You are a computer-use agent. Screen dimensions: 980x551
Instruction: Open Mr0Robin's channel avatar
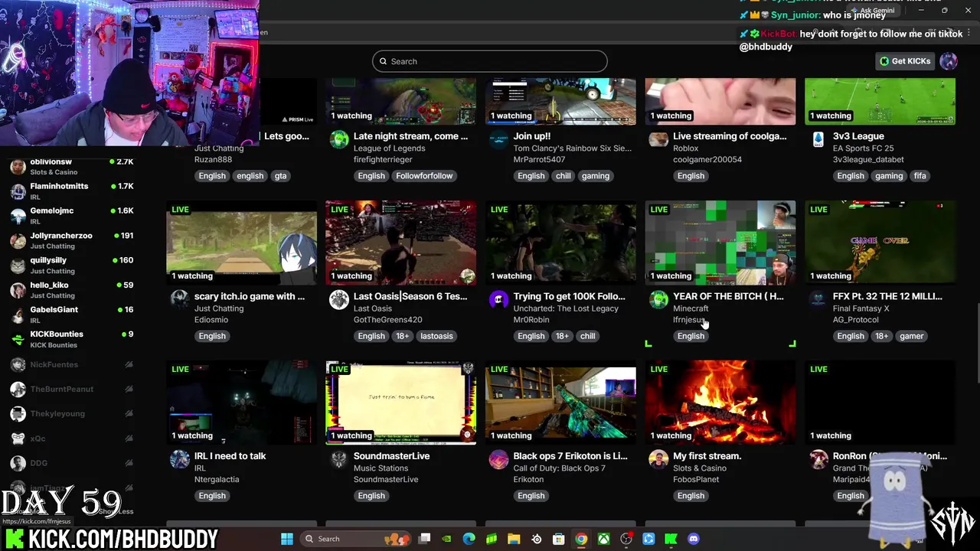tap(498, 299)
